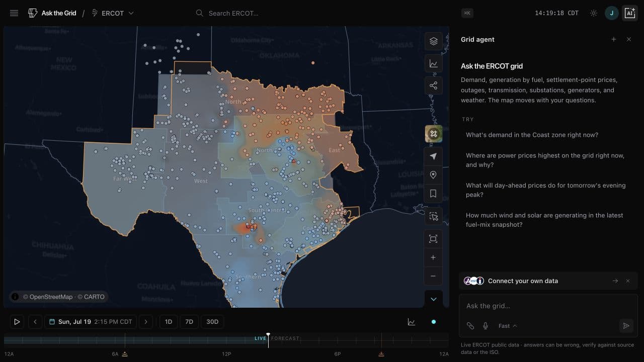The height and width of the screenshot is (362, 644).
Task: Zoom in on the map
Action: click(x=433, y=257)
